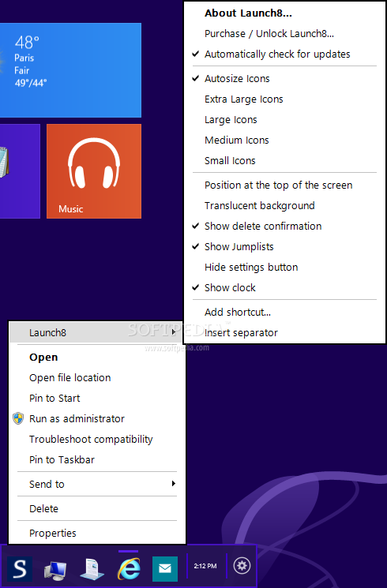Choose Troubleshoot compatibility
The width and height of the screenshot is (387, 588).
(97, 440)
